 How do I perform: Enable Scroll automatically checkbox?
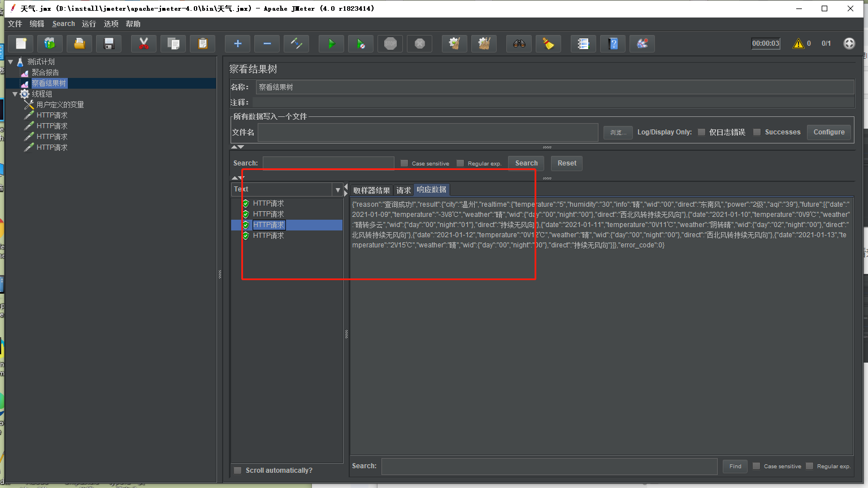coord(238,470)
